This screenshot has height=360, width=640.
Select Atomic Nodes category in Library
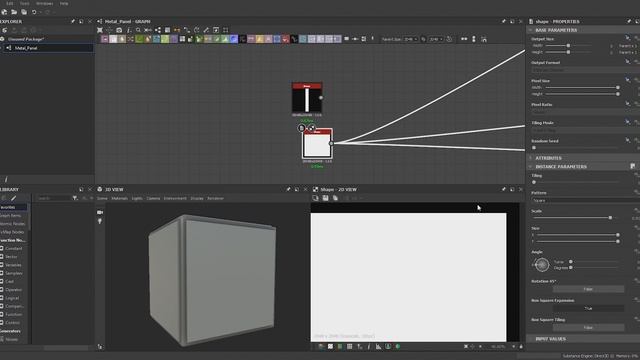[13, 224]
